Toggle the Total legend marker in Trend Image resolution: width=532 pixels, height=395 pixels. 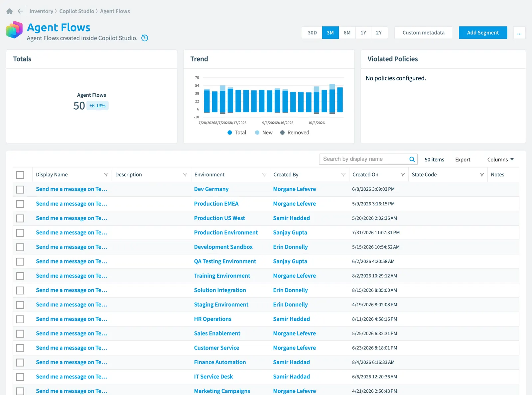(229, 133)
